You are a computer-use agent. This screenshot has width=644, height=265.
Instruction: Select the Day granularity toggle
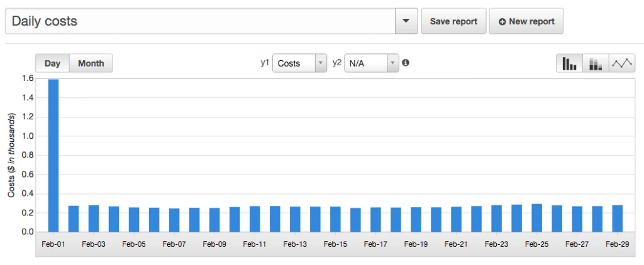click(53, 63)
